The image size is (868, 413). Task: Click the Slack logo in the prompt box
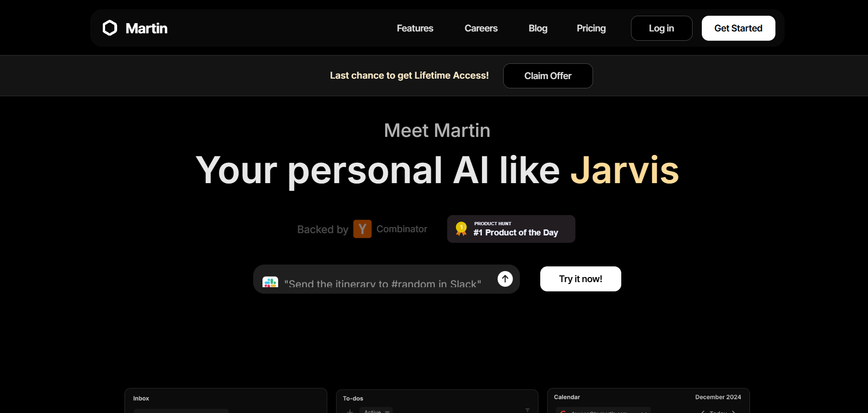(x=270, y=282)
